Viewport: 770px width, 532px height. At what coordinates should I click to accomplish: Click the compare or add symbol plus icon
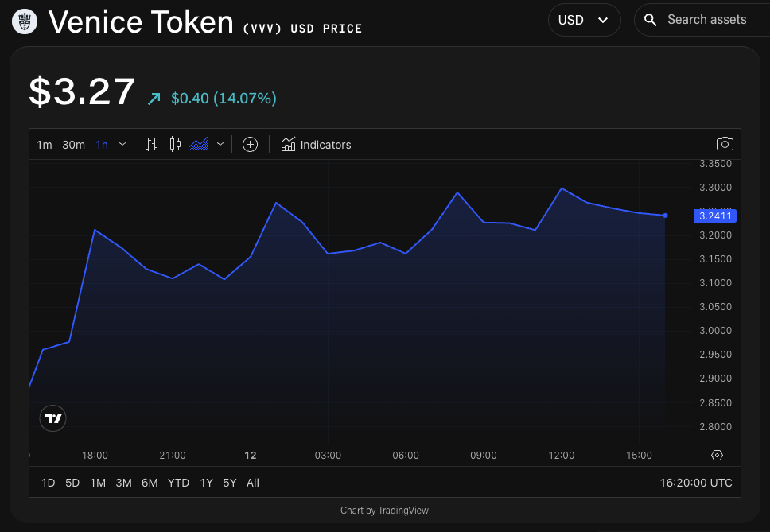click(250, 144)
